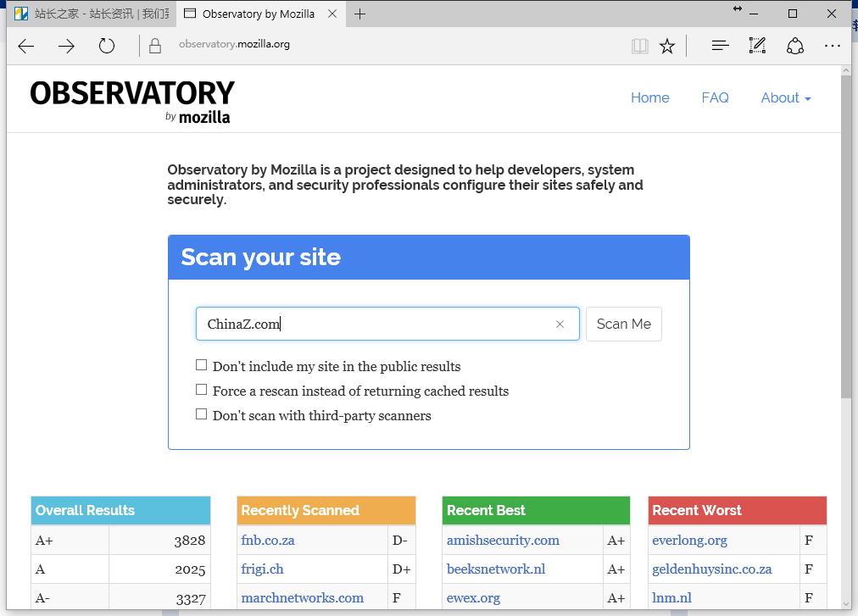Click the A count 2025 cell
Viewport: 858px width, 616px height.
[159, 569]
